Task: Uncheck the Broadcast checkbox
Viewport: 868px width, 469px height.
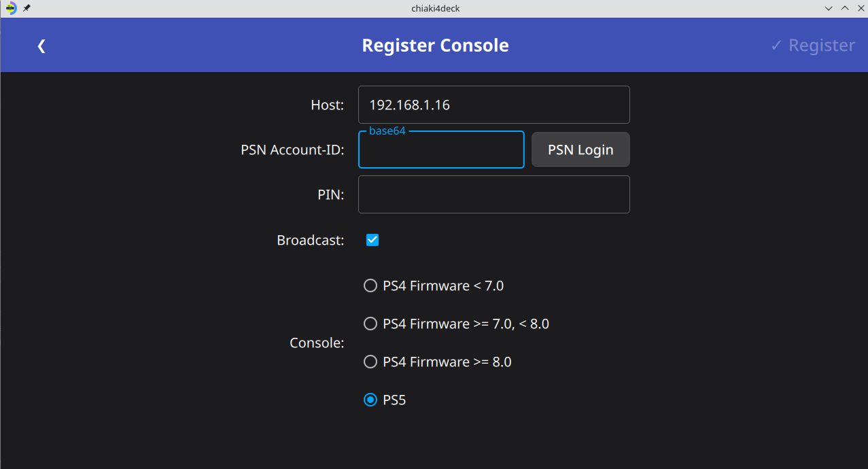Action: coord(372,240)
